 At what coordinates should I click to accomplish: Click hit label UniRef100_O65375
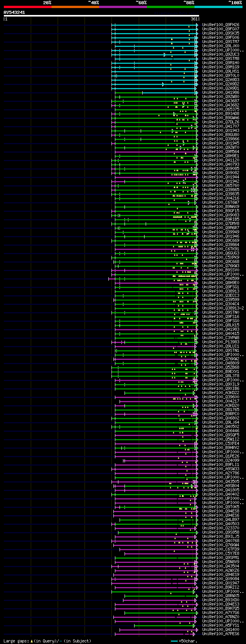(x=221, y=109)
